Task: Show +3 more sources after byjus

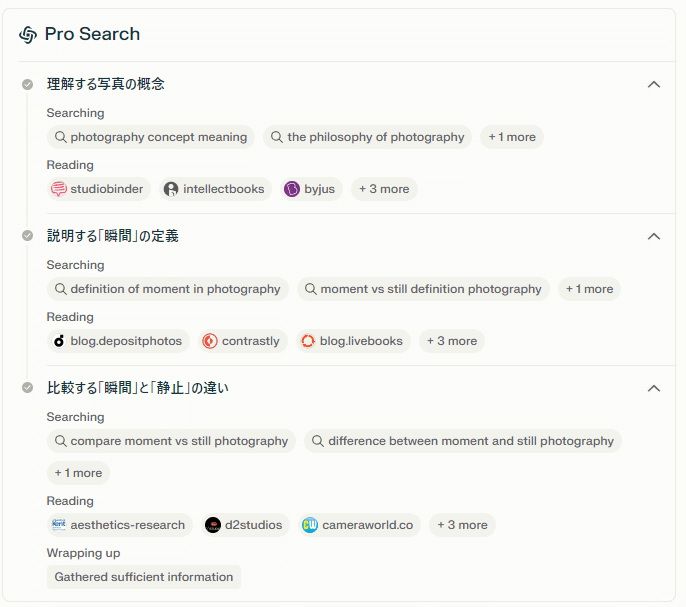Action: point(384,189)
